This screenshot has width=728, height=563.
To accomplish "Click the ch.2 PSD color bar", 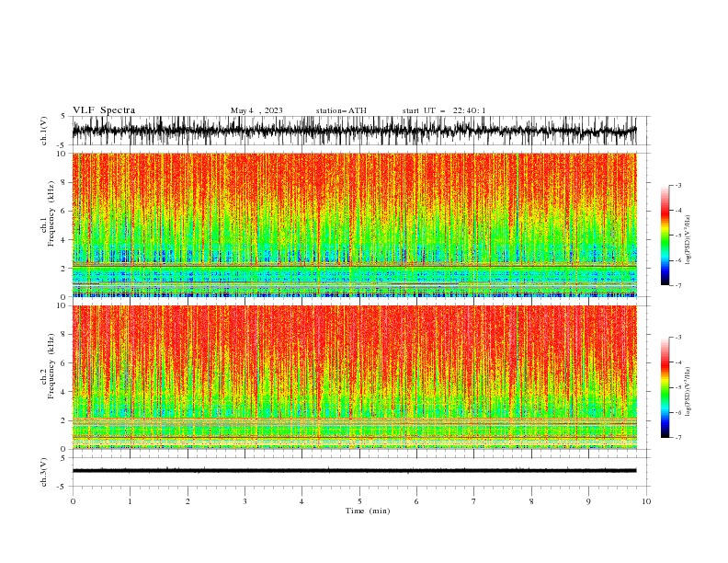I will [x=665, y=387].
